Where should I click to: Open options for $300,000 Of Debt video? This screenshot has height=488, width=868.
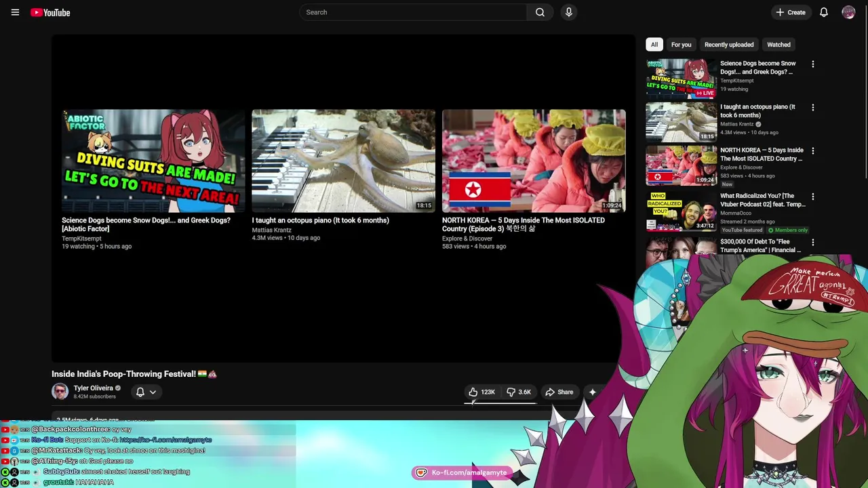[813, 243]
